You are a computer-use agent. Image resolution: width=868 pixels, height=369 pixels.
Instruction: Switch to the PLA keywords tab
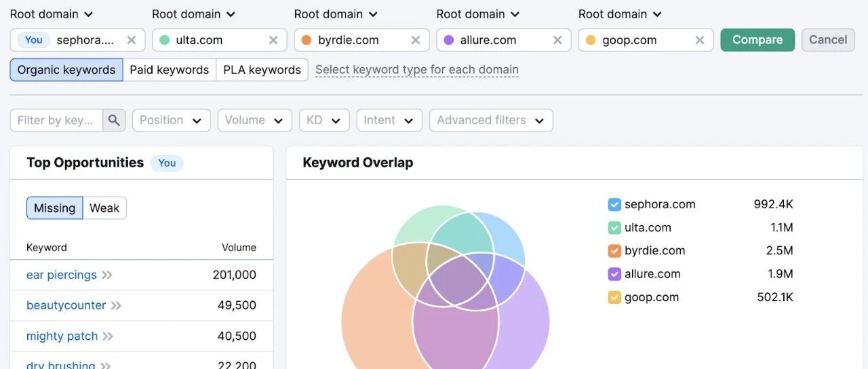(262, 70)
